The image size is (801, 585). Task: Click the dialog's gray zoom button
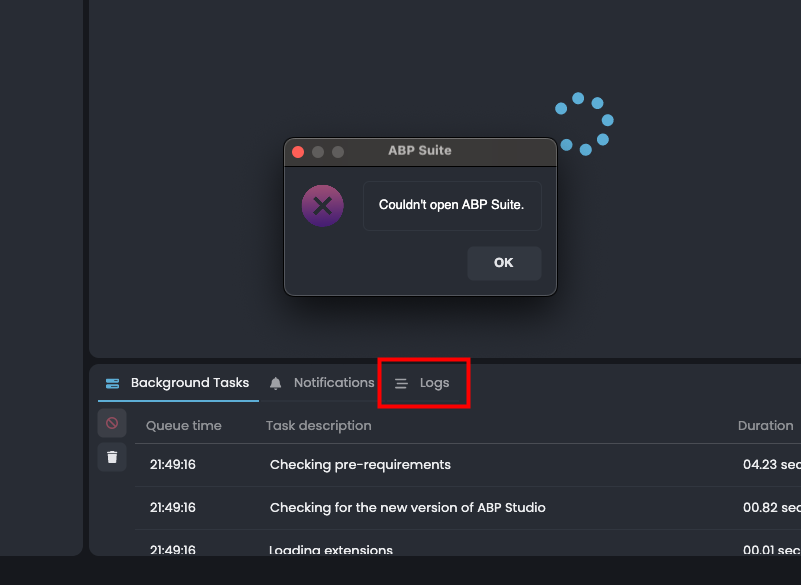click(x=338, y=152)
